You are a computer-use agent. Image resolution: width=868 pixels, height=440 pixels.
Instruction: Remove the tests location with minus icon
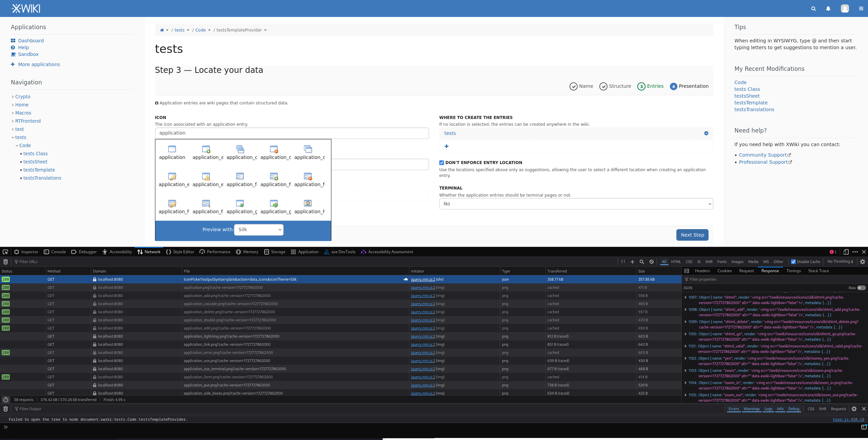[706, 133]
